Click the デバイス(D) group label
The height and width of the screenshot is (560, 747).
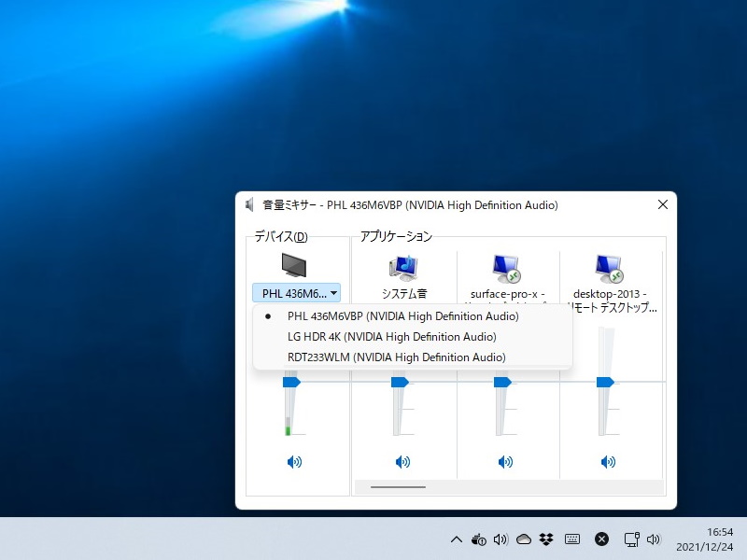pyautogui.click(x=281, y=236)
